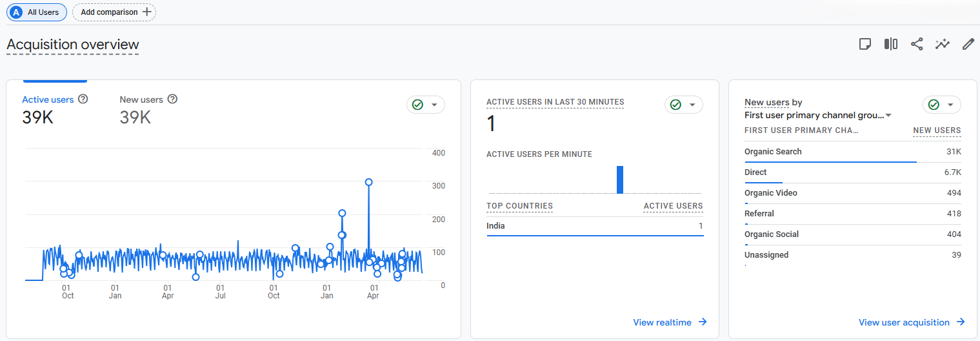Customize report with pencil icon
Image resolution: width=980 pixels, height=341 pixels.
point(968,44)
